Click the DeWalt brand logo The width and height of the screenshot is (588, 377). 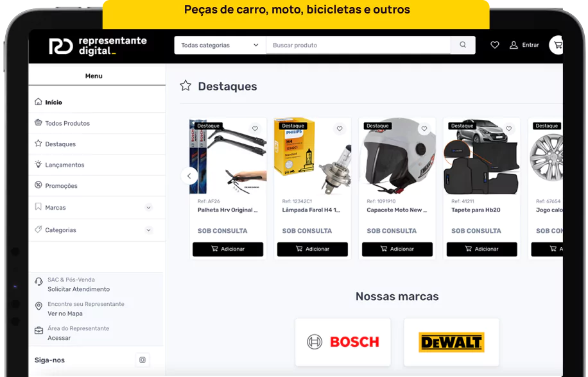tap(451, 342)
